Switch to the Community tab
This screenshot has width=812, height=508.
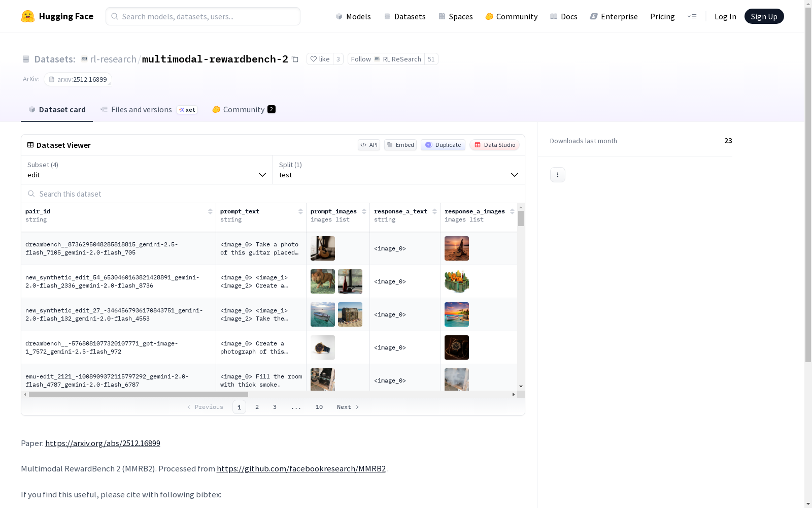[244, 109]
